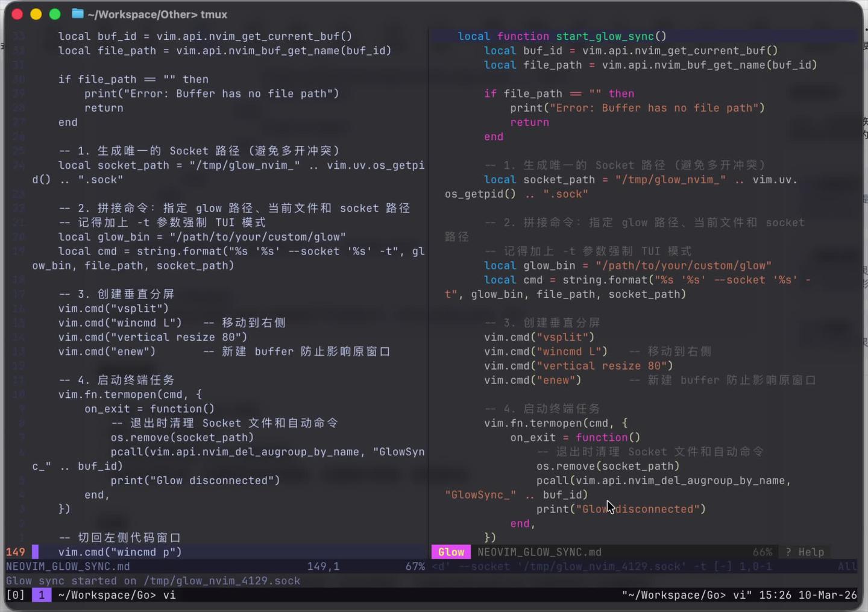Click the folder icon in the title bar

pyautogui.click(x=78, y=13)
